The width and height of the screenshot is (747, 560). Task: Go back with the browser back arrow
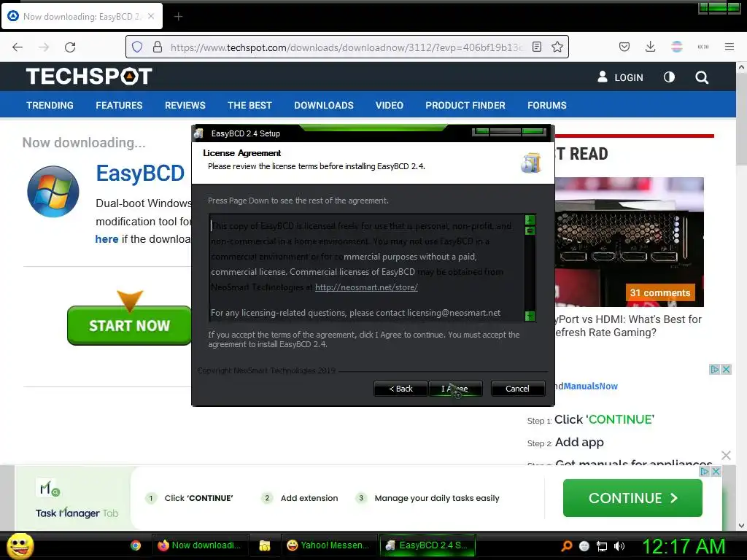coord(18,47)
